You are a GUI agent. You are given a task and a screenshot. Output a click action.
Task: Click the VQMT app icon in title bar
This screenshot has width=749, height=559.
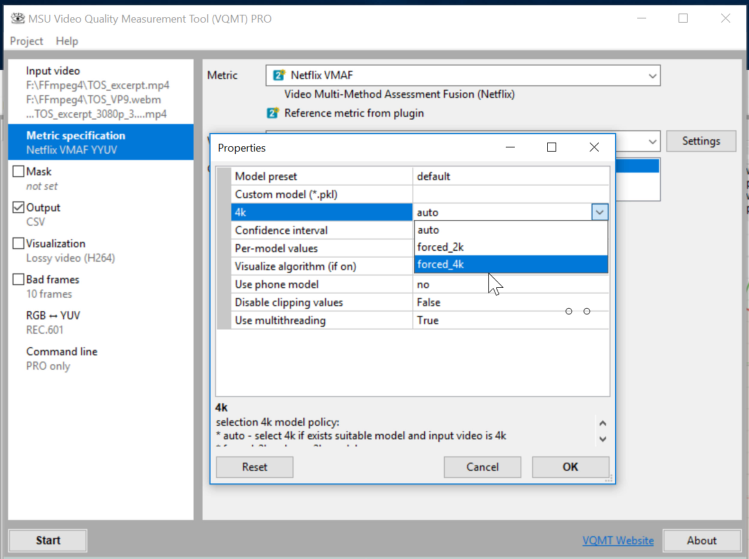tap(18, 19)
